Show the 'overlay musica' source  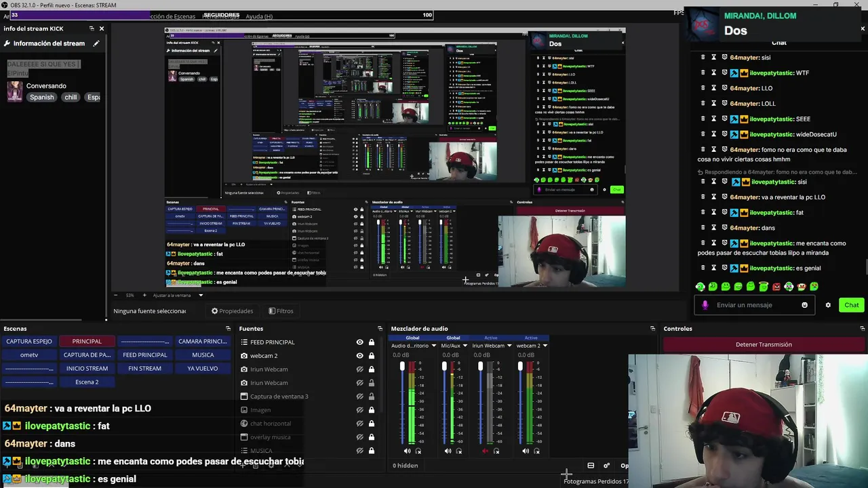pos(359,437)
